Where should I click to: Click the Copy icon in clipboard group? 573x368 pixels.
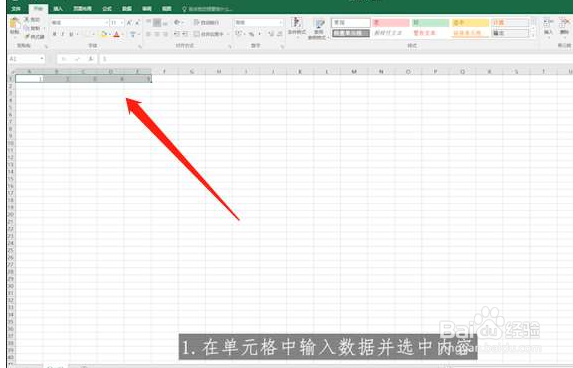26,28
